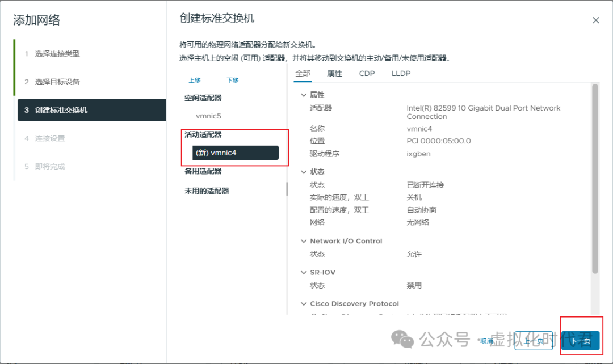Collapse the 状态 status section
Screen dimensions: 613x364
[x=304, y=171]
